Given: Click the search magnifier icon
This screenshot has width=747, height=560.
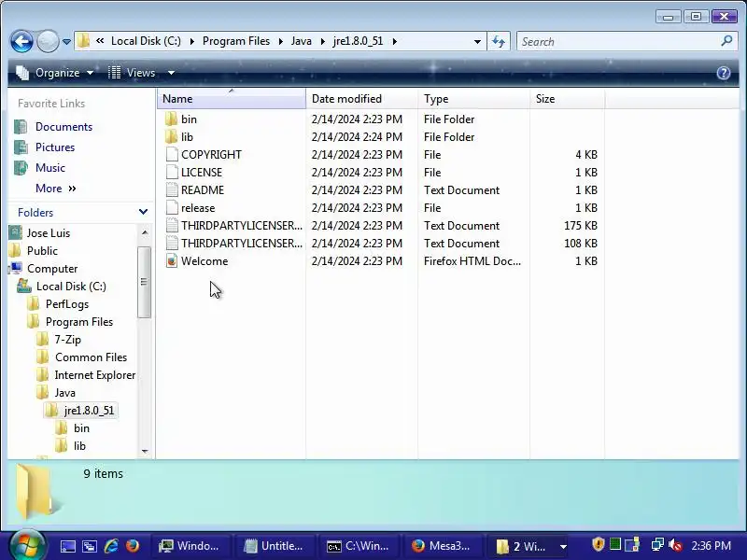Looking at the screenshot, I should tap(726, 41).
